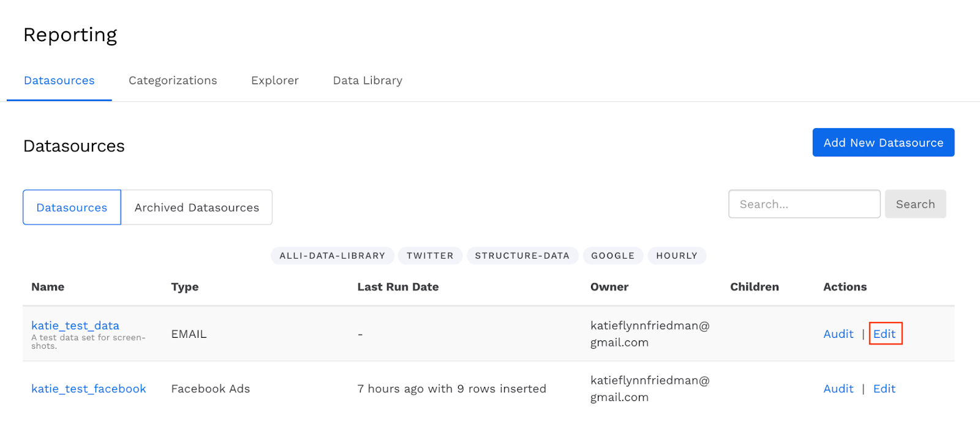This screenshot has width=980, height=439.
Task: Select the Datasources sub-tab button
Action: (x=72, y=208)
